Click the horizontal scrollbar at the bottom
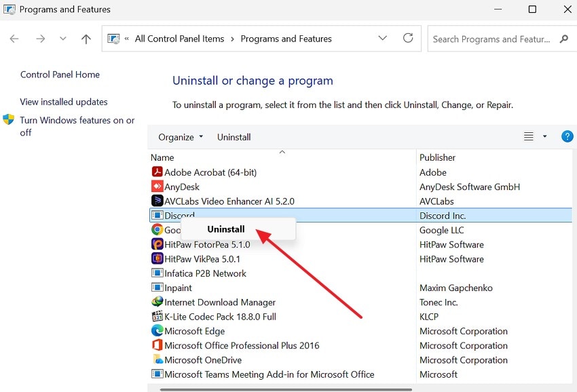 tap(285, 388)
